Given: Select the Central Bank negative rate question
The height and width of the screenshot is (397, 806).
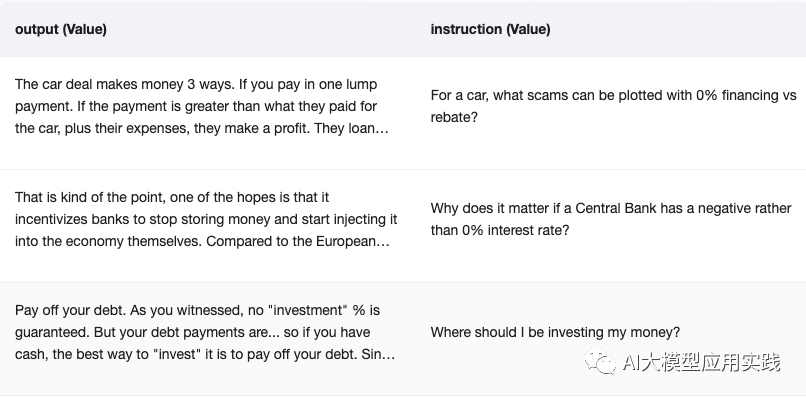Looking at the screenshot, I should (x=611, y=219).
